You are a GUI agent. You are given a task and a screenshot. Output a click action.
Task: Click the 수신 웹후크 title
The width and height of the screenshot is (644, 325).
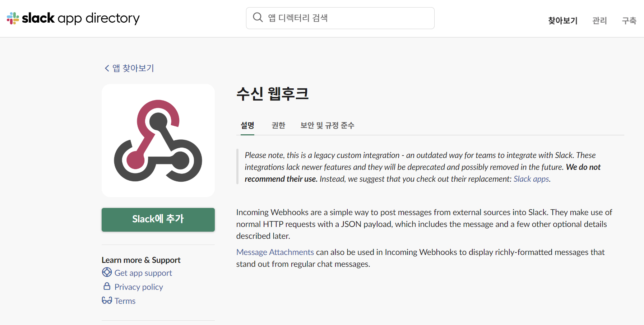click(x=273, y=94)
